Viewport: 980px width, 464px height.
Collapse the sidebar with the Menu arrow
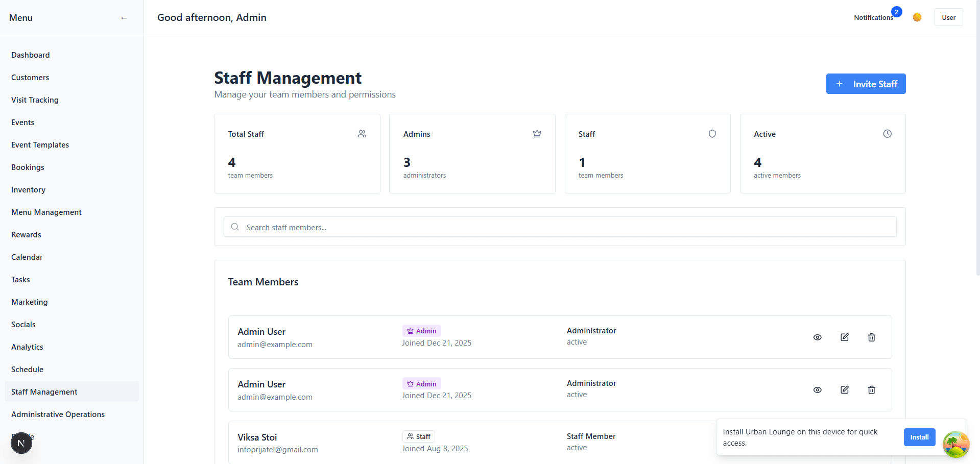pos(124,18)
